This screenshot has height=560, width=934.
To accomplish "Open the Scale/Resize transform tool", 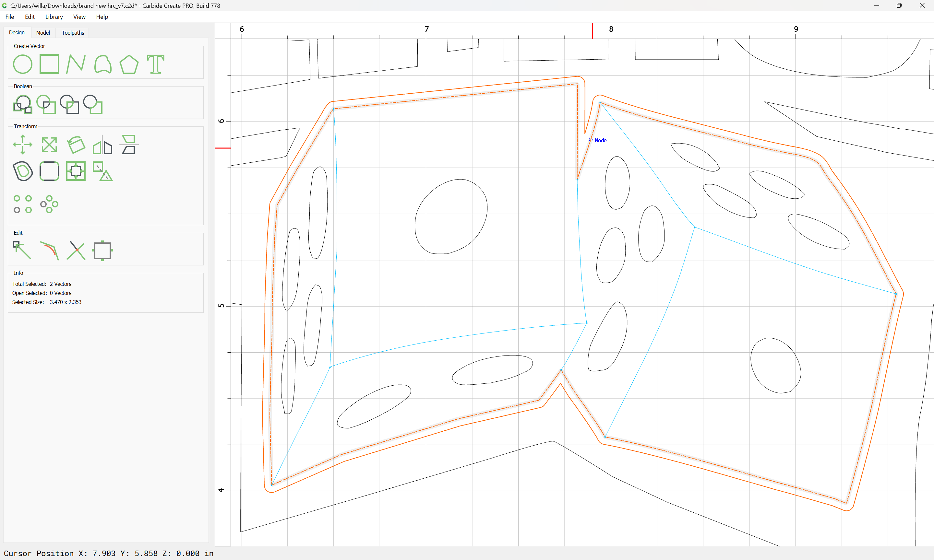I will pos(49,145).
